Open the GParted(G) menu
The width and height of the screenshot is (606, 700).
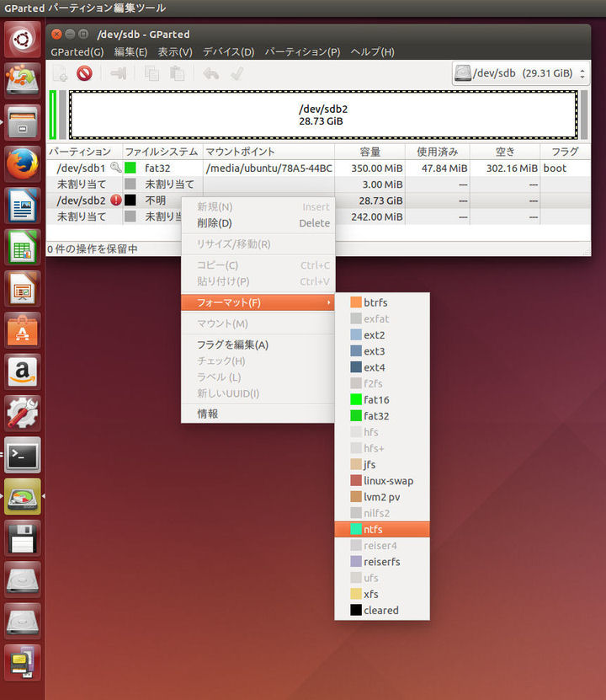click(77, 51)
